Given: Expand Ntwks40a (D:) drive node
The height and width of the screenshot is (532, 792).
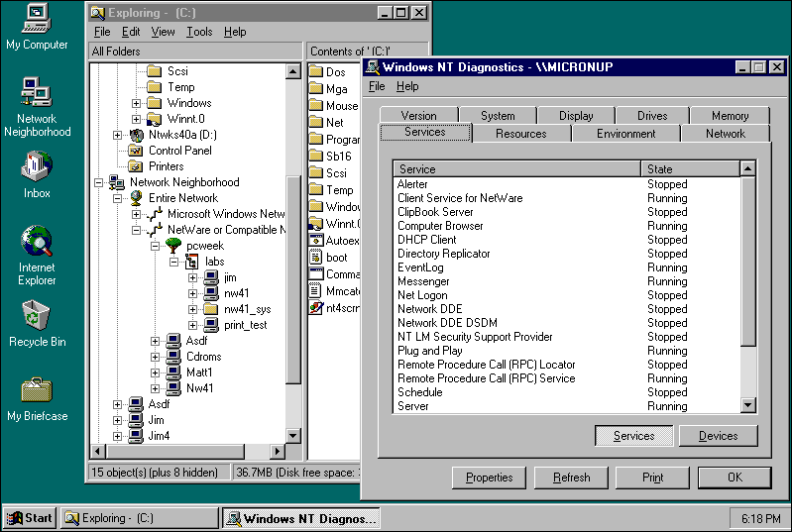Looking at the screenshot, I should (117, 136).
